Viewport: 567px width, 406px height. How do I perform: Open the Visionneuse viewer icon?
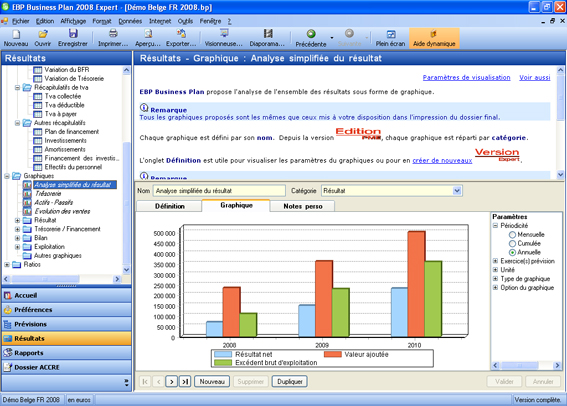pos(224,34)
